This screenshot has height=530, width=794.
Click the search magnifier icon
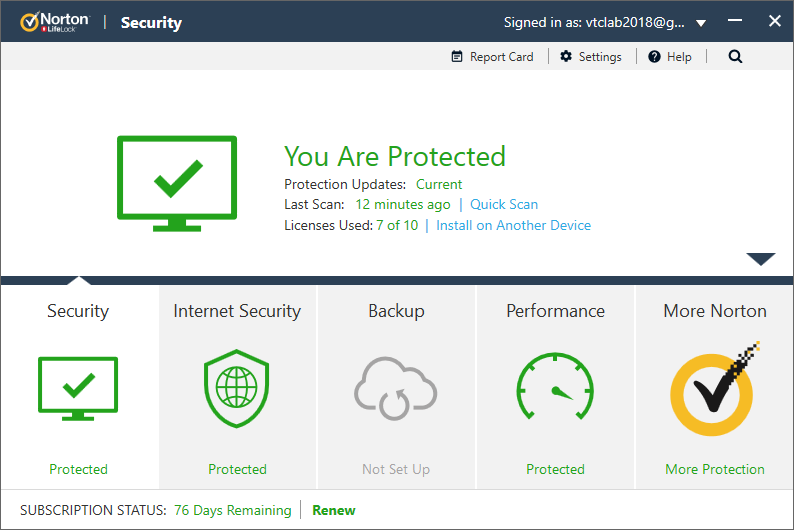click(x=735, y=57)
